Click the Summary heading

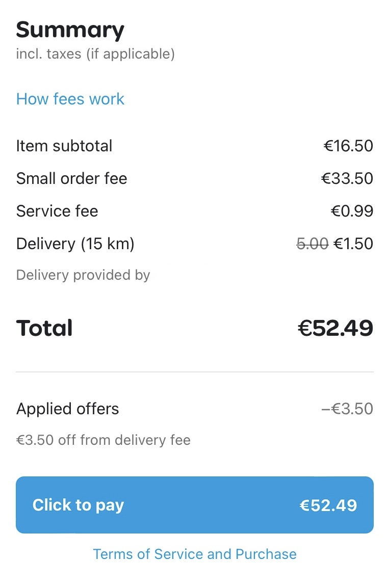pyautogui.click(x=70, y=30)
